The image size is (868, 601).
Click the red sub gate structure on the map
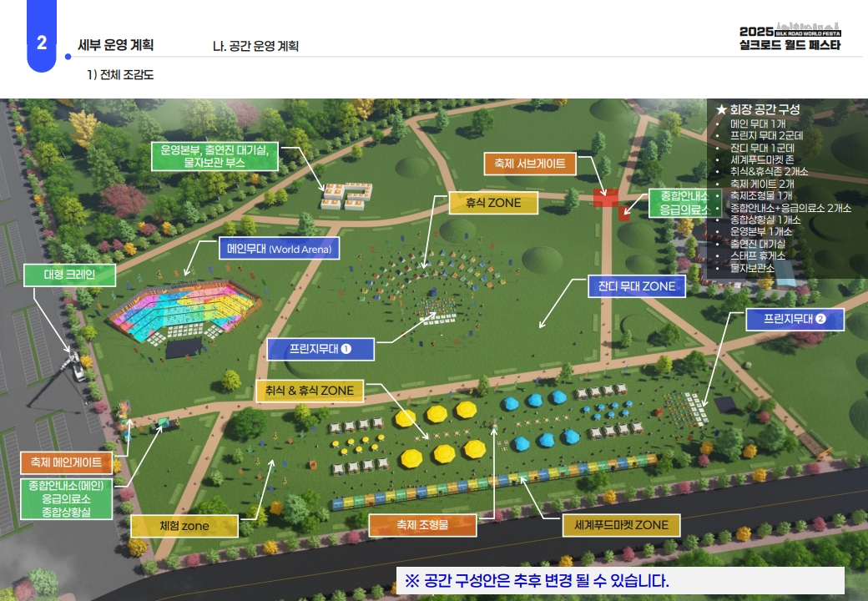click(605, 197)
